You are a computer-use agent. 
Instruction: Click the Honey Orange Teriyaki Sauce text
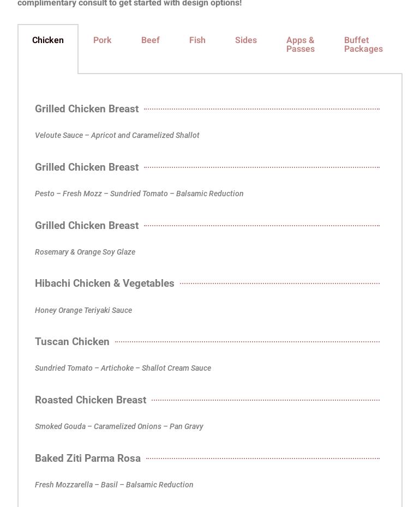click(83, 310)
